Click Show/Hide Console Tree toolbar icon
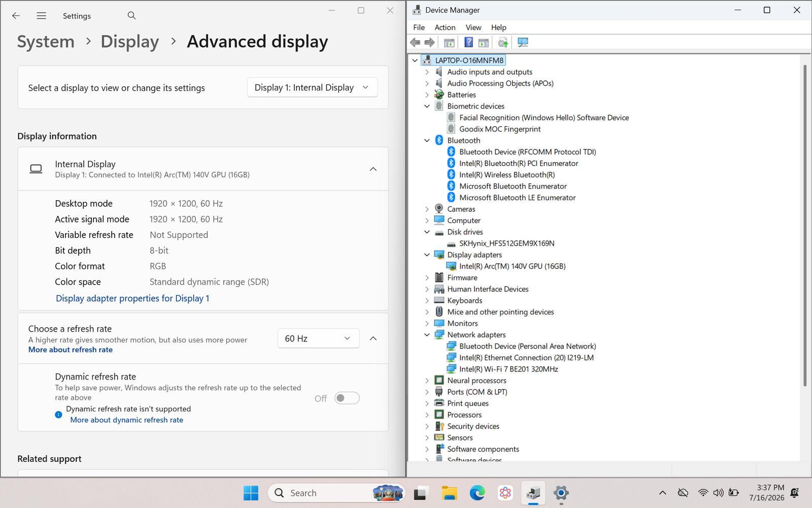Image resolution: width=812 pixels, height=508 pixels. (449, 43)
